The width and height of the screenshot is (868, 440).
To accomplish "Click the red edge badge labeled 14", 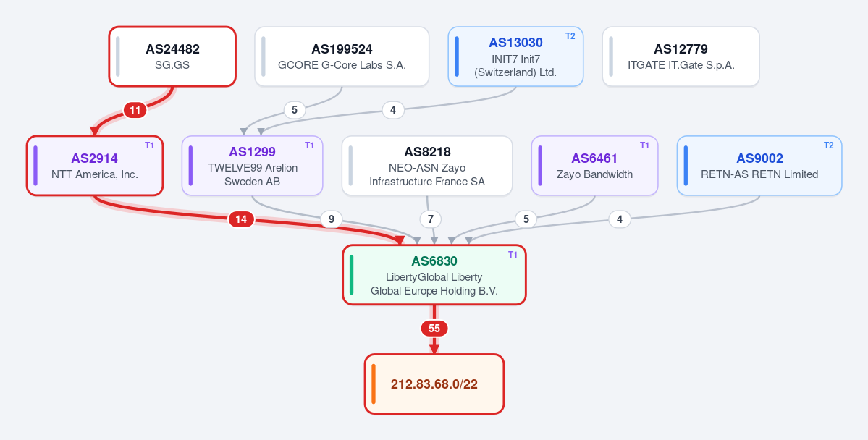I will point(241,220).
